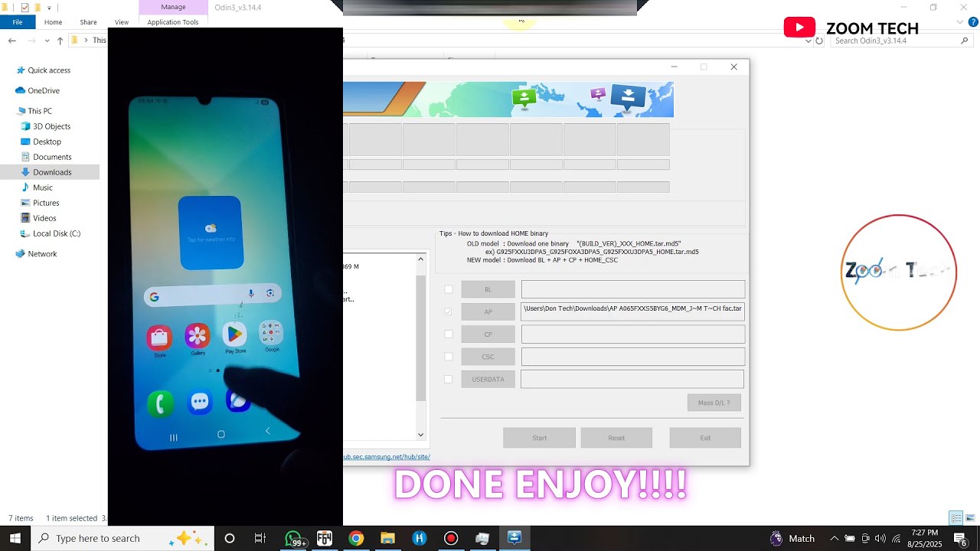
Task: Click the CSC file button
Action: pos(488,357)
